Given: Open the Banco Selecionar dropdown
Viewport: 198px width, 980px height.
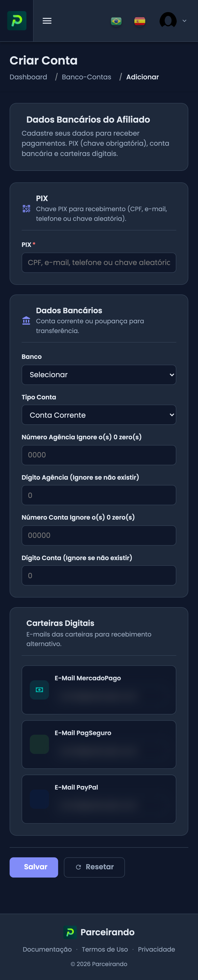Looking at the screenshot, I should pos(99,375).
